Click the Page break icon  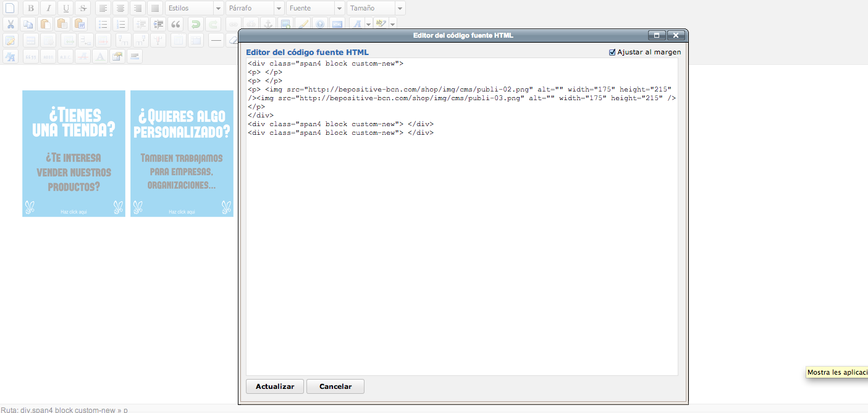tap(135, 56)
